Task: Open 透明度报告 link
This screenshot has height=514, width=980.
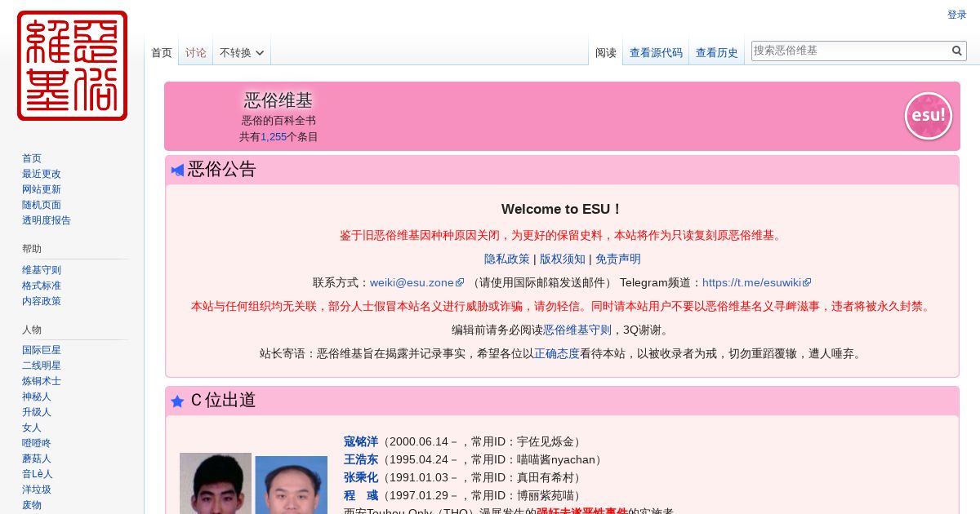Action: tap(47, 220)
